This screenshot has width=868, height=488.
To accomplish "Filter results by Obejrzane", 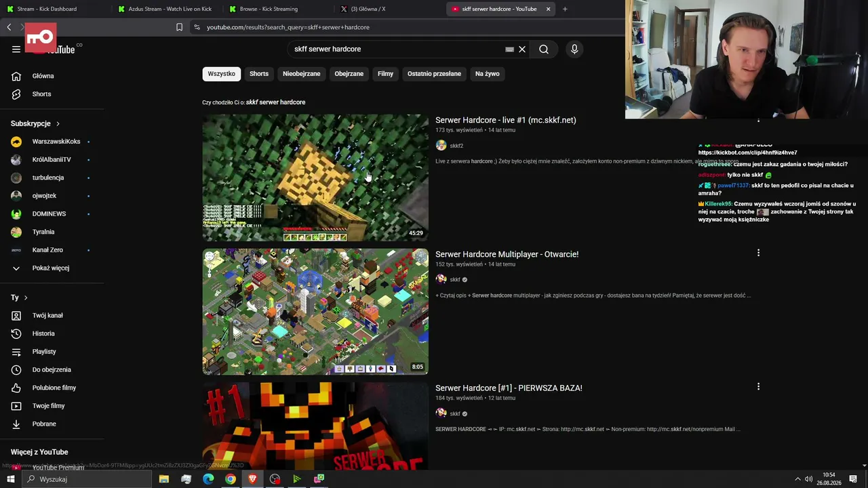I will (x=349, y=74).
